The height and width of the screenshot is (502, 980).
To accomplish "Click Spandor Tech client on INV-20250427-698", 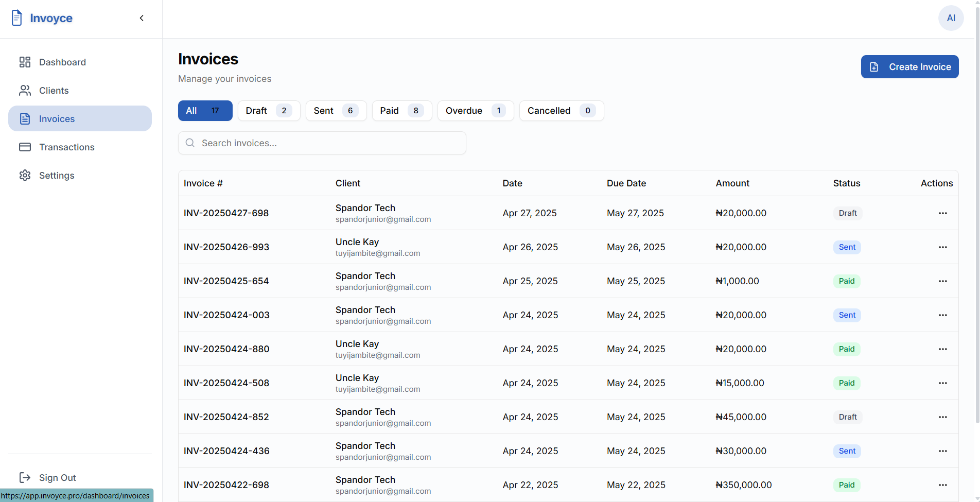I will 365,208.
